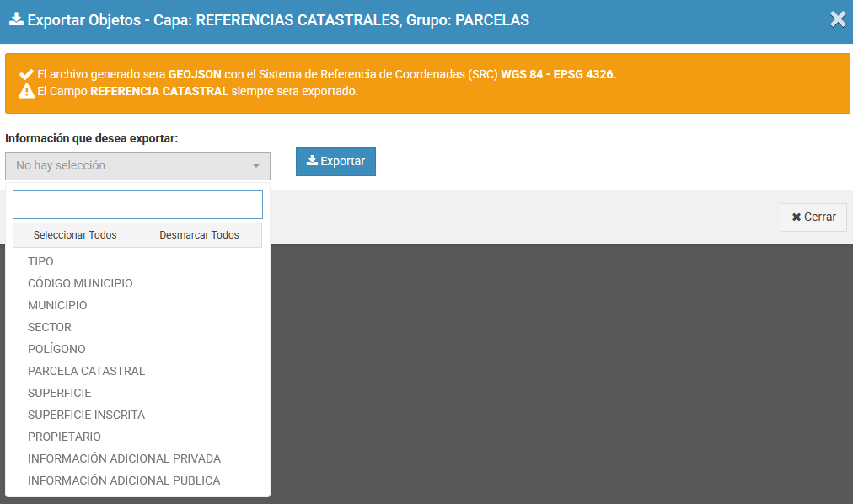Select the PROPIETARIO option
Viewport: 853px width, 504px height.
[64, 437]
